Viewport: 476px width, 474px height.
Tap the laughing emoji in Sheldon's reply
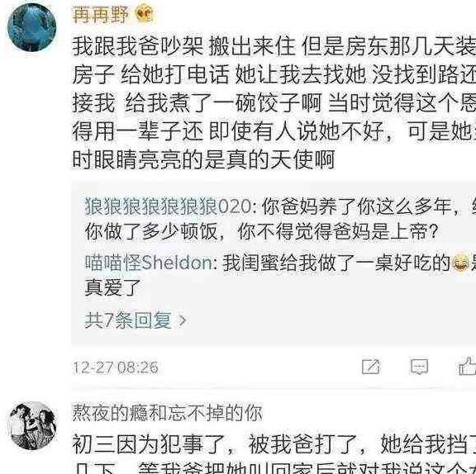click(x=461, y=263)
